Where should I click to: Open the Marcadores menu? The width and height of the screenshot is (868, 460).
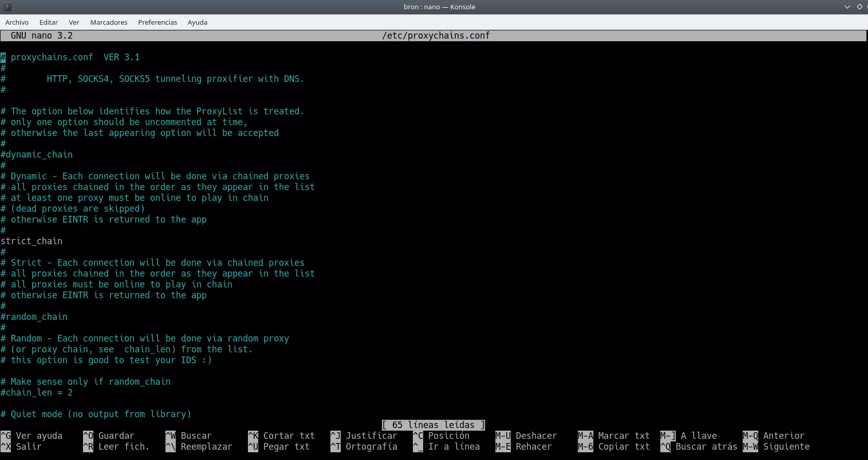click(x=109, y=22)
